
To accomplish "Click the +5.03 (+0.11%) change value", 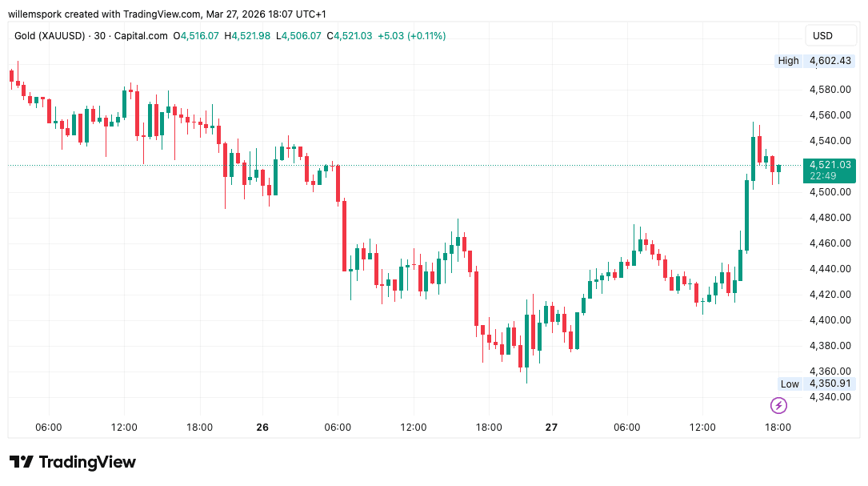I will coord(411,36).
